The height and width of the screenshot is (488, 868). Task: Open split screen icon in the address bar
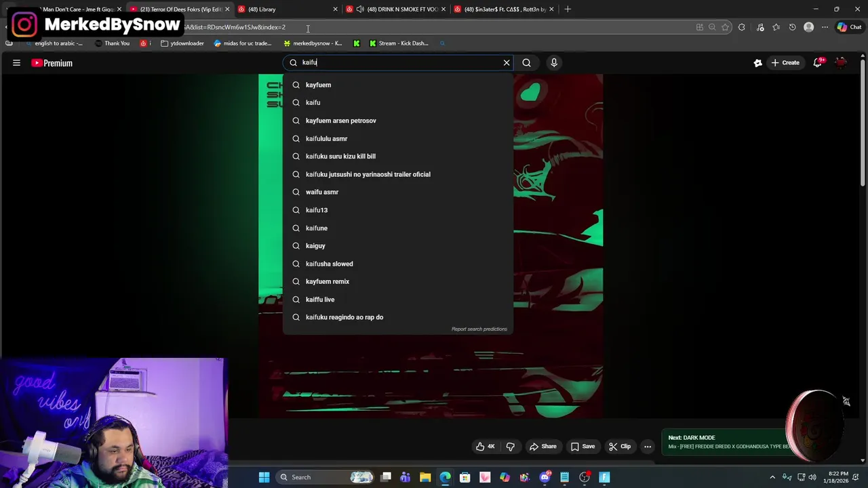click(x=699, y=27)
